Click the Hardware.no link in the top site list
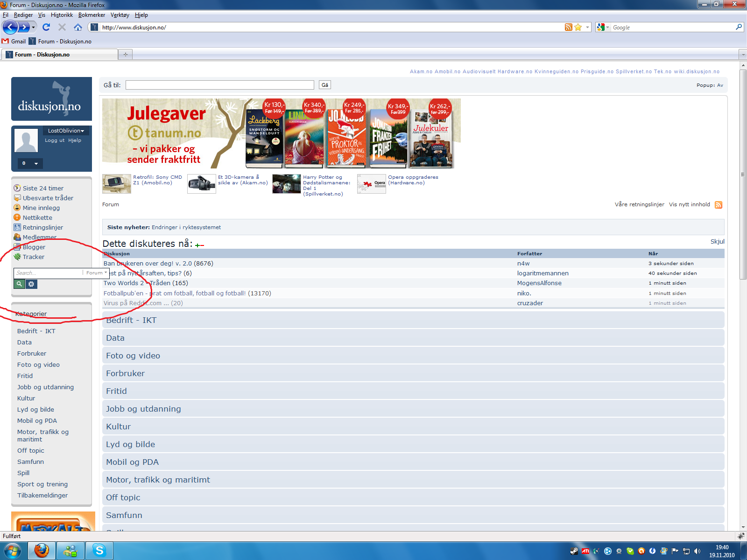The height and width of the screenshot is (560, 747). click(x=514, y=71)
